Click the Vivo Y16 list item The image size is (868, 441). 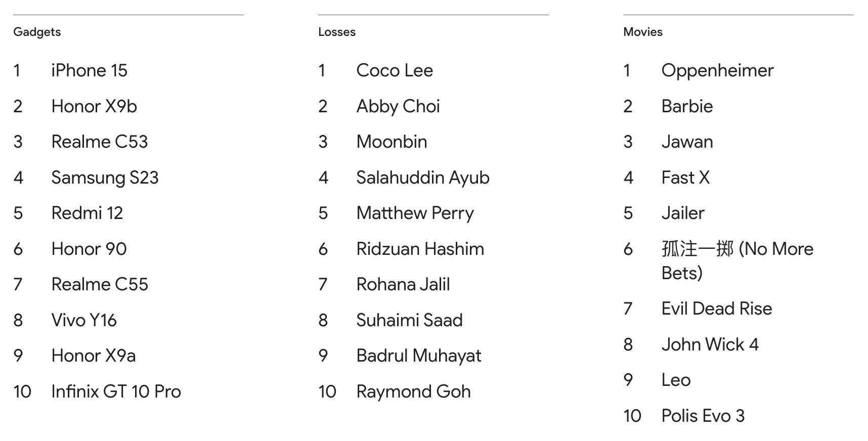84,320
